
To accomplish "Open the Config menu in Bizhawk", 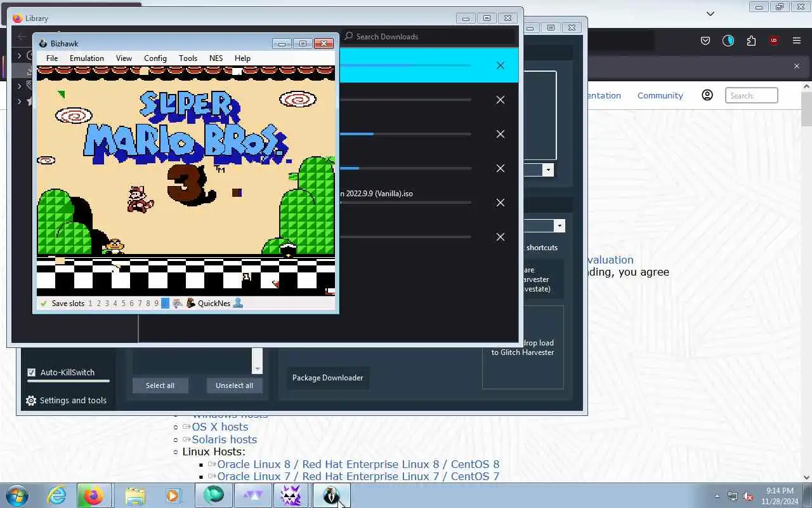I will pos(155,58).
